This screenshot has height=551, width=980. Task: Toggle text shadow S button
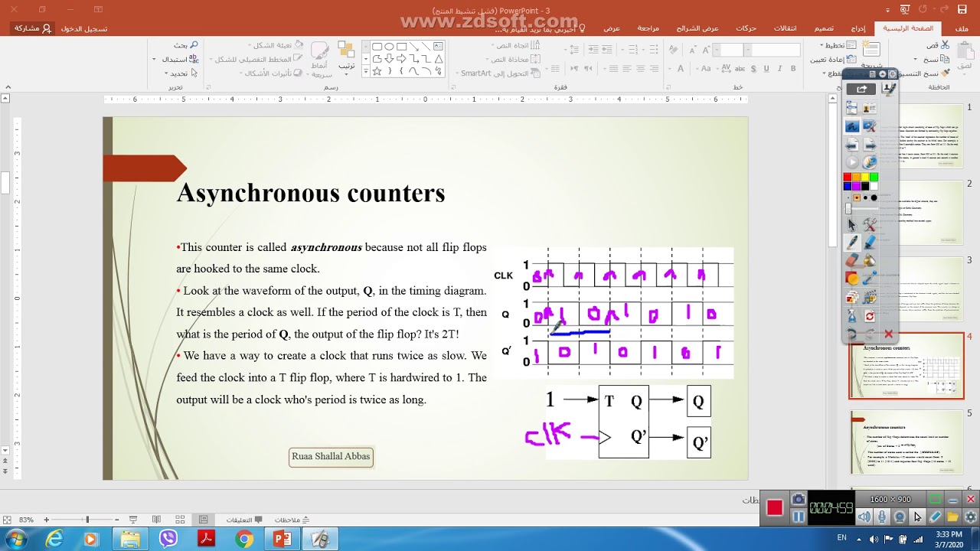pyautogui.click(x=753, y=69)
